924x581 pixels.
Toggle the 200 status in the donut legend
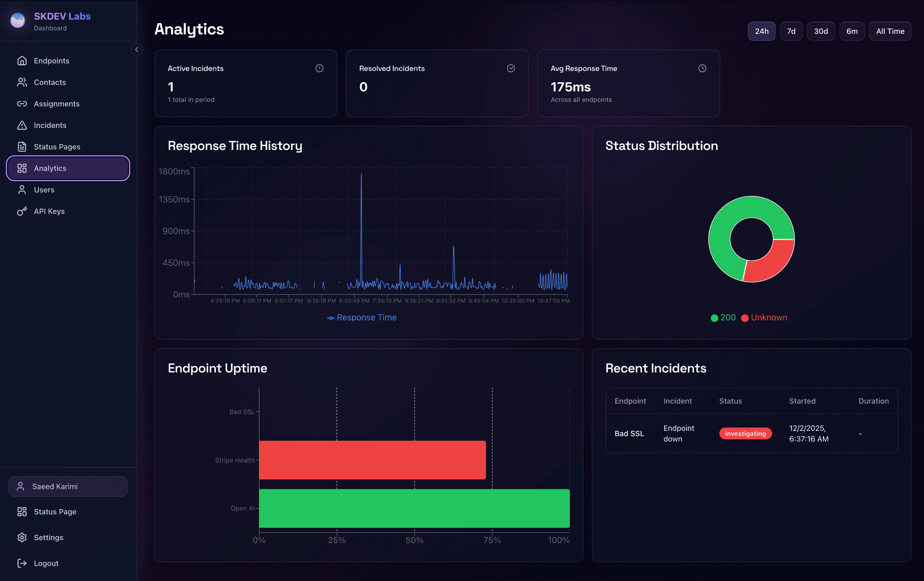(x=723, y=318)
